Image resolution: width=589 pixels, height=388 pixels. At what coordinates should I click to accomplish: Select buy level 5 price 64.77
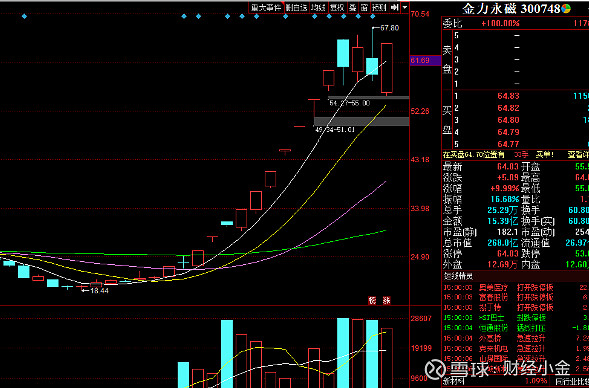click(x=508, y=144)
